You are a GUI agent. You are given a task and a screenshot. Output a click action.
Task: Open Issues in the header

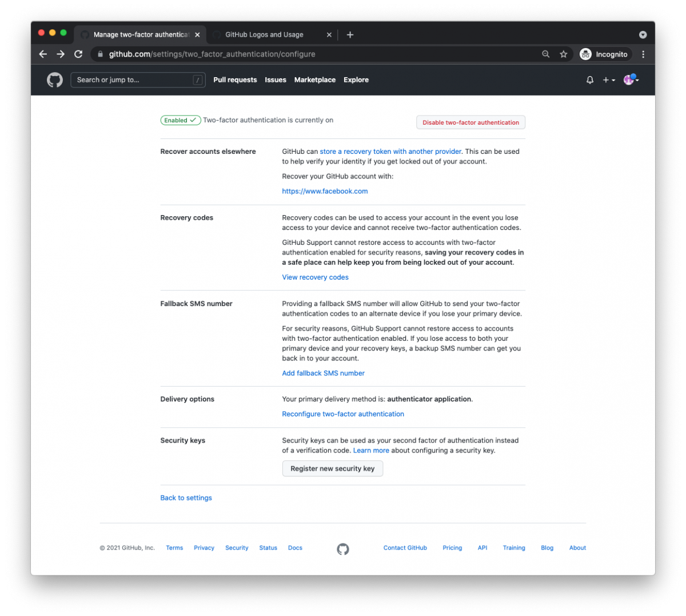pos(276,80)
